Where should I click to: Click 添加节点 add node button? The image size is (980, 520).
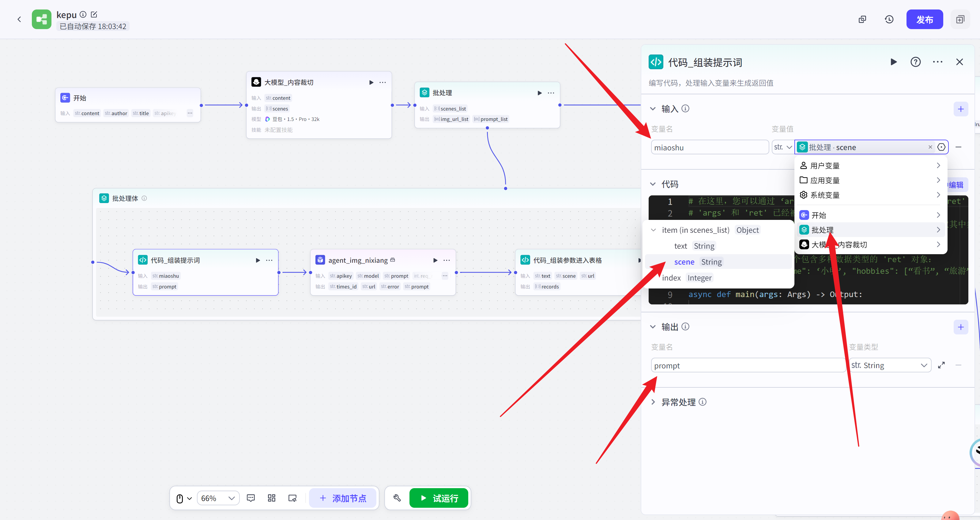click(343, 498)
